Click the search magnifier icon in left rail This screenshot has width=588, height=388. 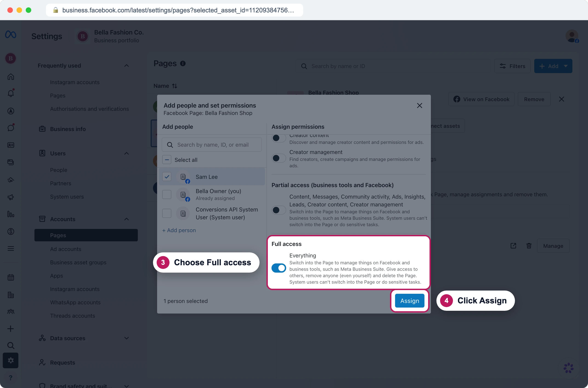coord(11,345)
